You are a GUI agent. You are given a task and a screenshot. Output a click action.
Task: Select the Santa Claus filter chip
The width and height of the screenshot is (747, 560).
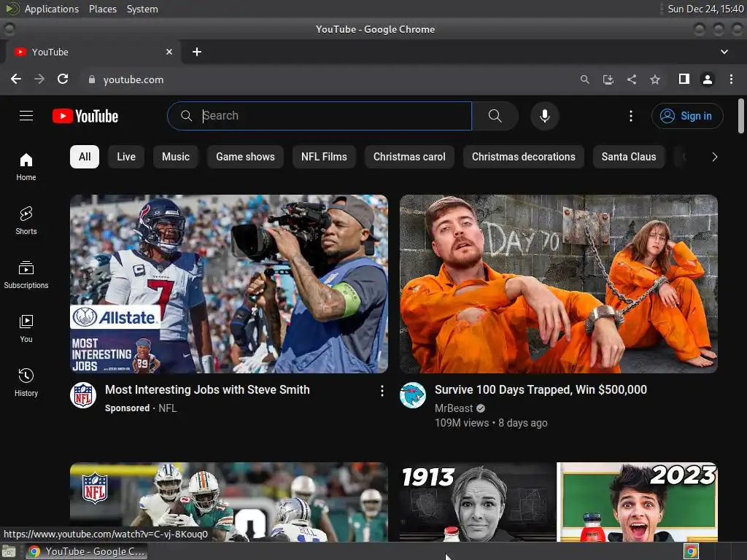click(629, 157)
